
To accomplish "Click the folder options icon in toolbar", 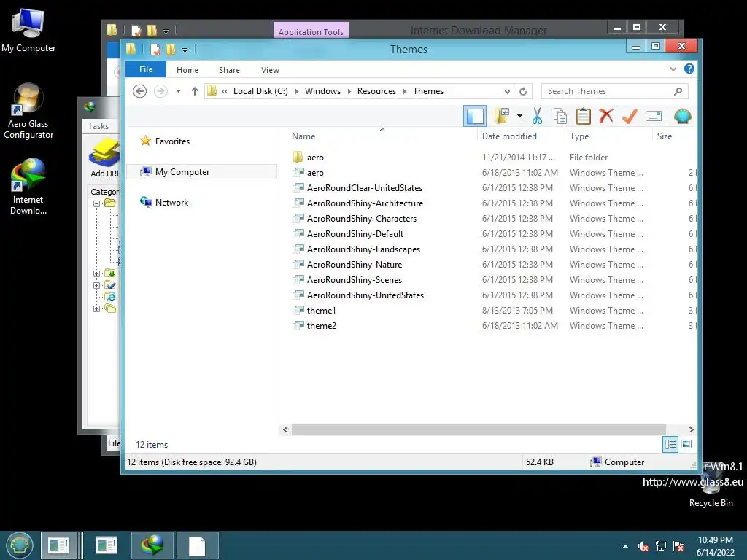I will [502, 116].
